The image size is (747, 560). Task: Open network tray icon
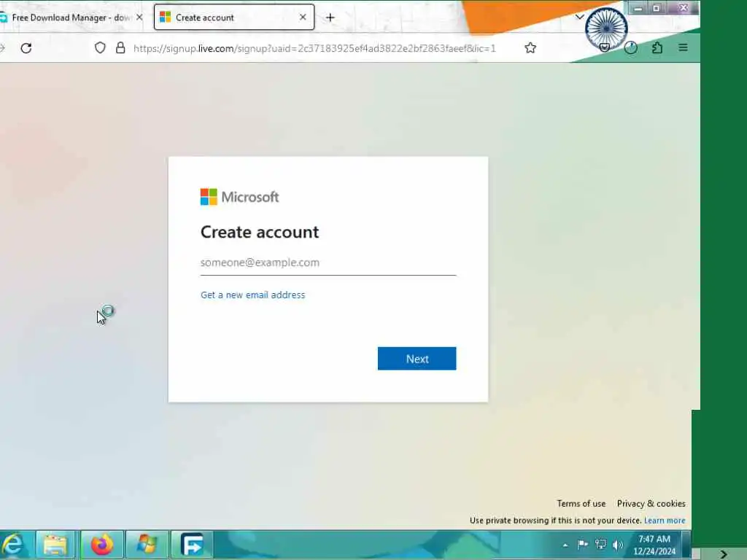(600, 544)
